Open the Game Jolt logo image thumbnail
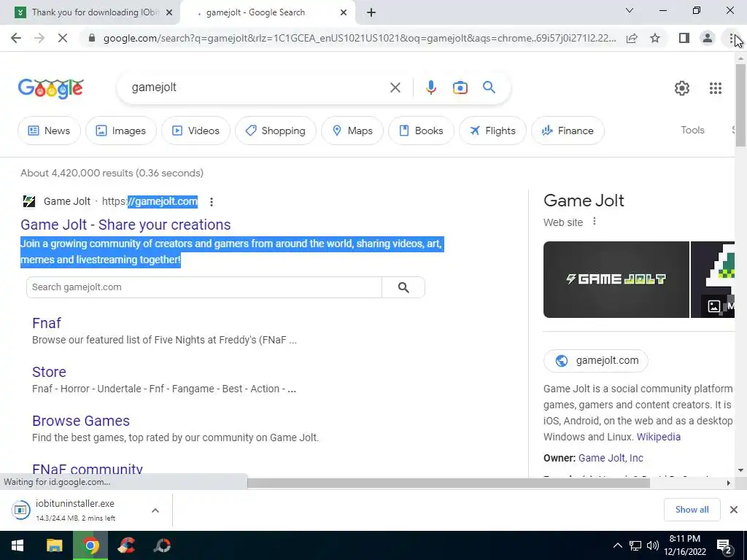 [616, 279]
